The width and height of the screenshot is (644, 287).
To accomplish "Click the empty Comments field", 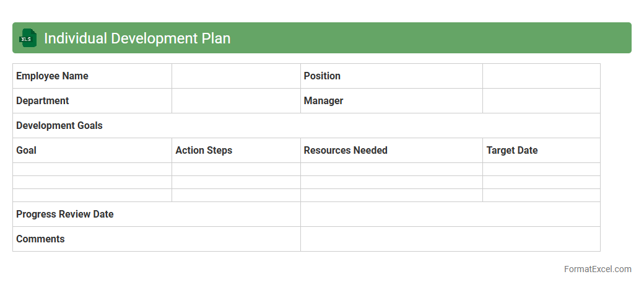I will 450,239.
